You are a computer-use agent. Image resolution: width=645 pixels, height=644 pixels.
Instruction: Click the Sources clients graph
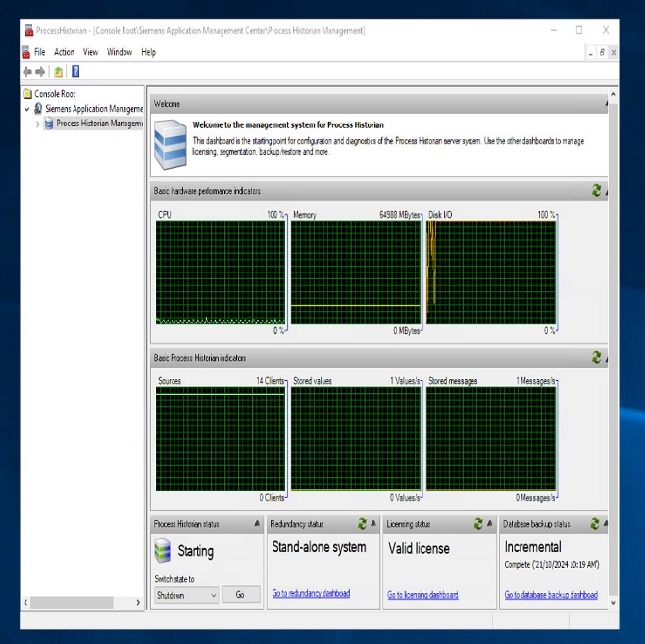tap(221, 439)
